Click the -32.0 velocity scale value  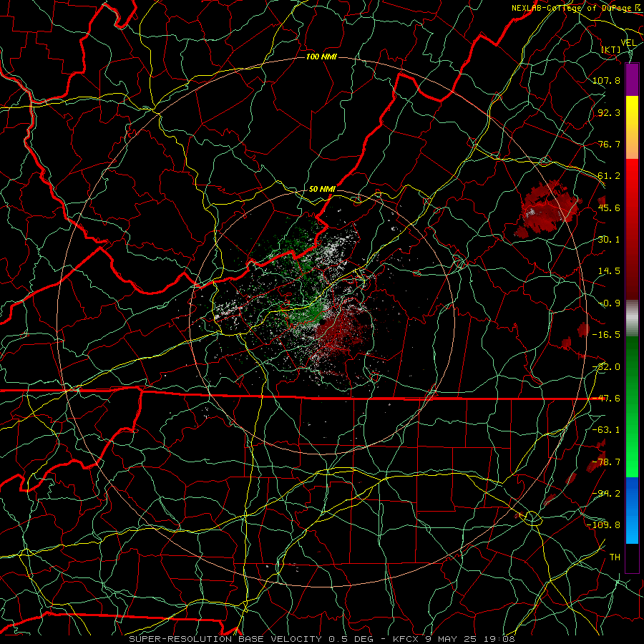click(x=606, y=367)
